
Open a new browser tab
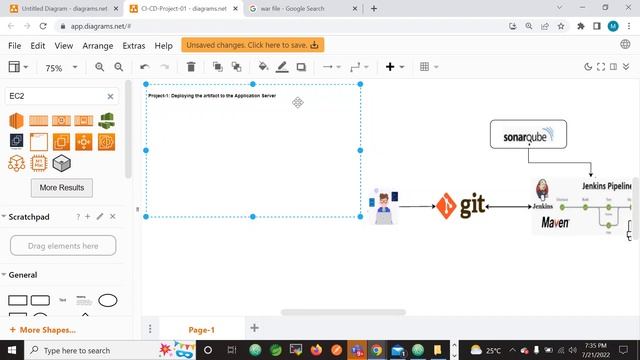pyautogui.click(x=374, y=8)
